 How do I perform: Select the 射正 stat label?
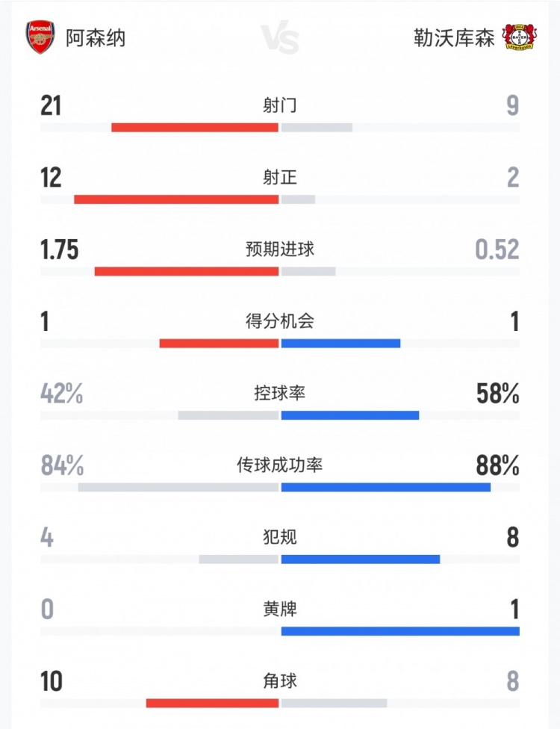[x=280, y=178]
